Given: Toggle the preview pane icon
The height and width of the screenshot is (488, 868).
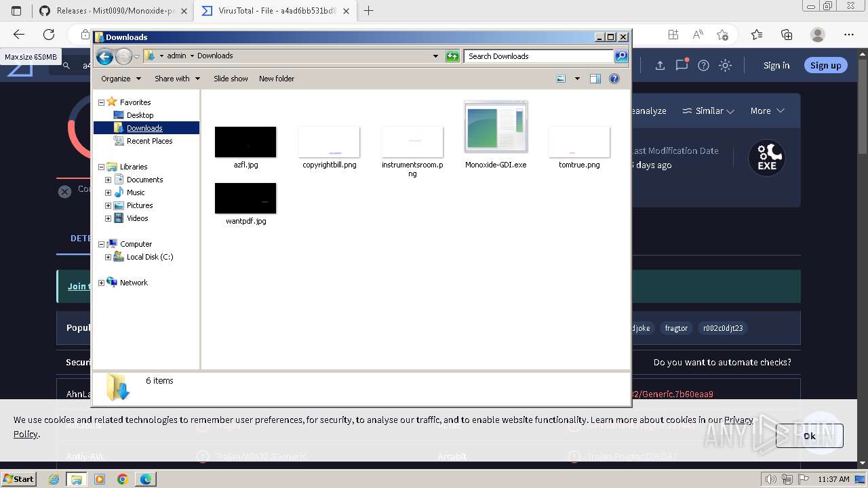Looking at the screenshot, I should (595, 79).
